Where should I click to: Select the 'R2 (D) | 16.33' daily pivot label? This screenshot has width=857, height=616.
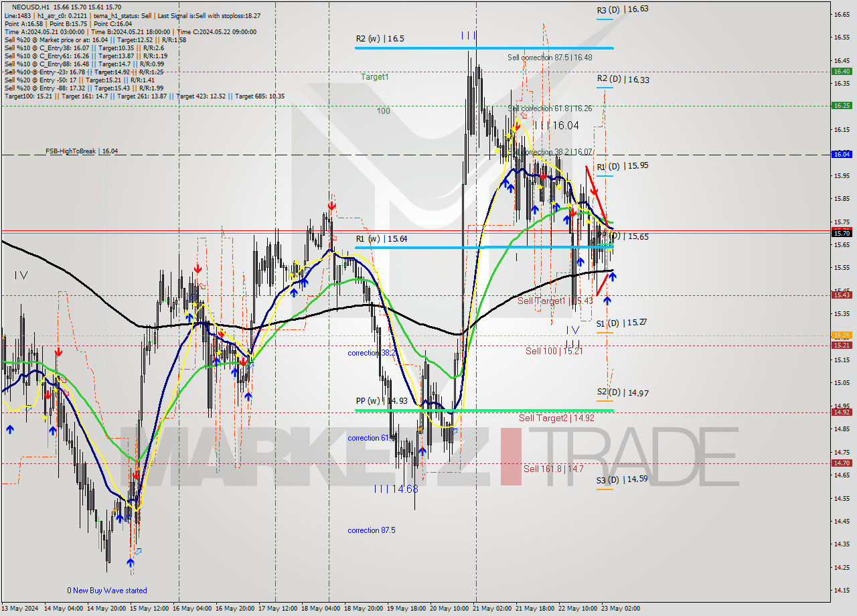click(x=623, y=80)
